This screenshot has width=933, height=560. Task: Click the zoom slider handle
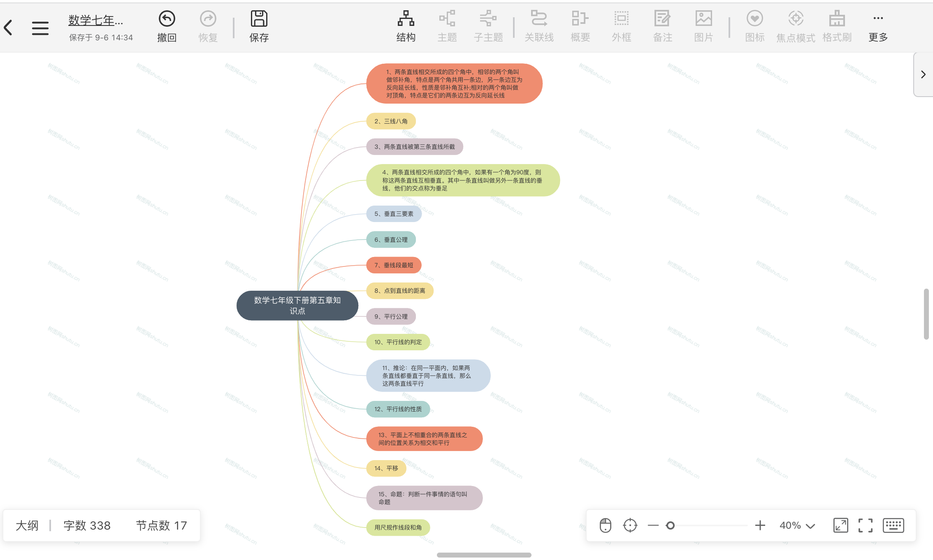(670, 525)
